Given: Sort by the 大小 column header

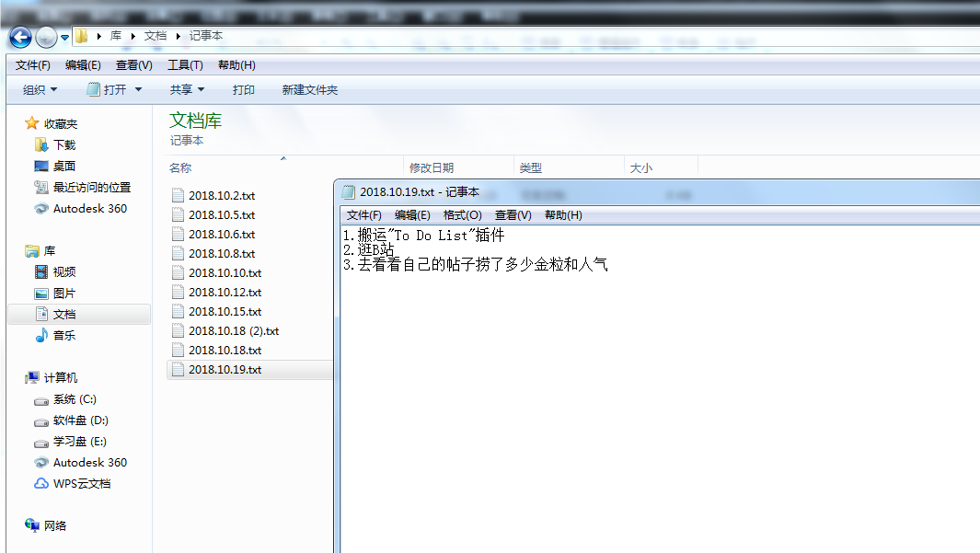Looking at the screenshot, I should click(640, 167).
